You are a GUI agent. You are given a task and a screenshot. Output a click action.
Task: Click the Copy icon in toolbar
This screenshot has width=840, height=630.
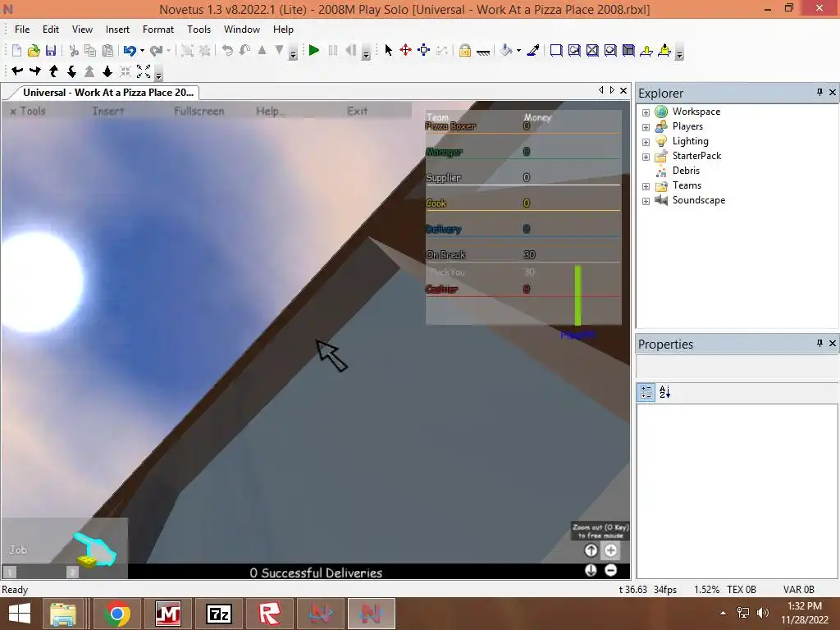click(x=90, y=50)
